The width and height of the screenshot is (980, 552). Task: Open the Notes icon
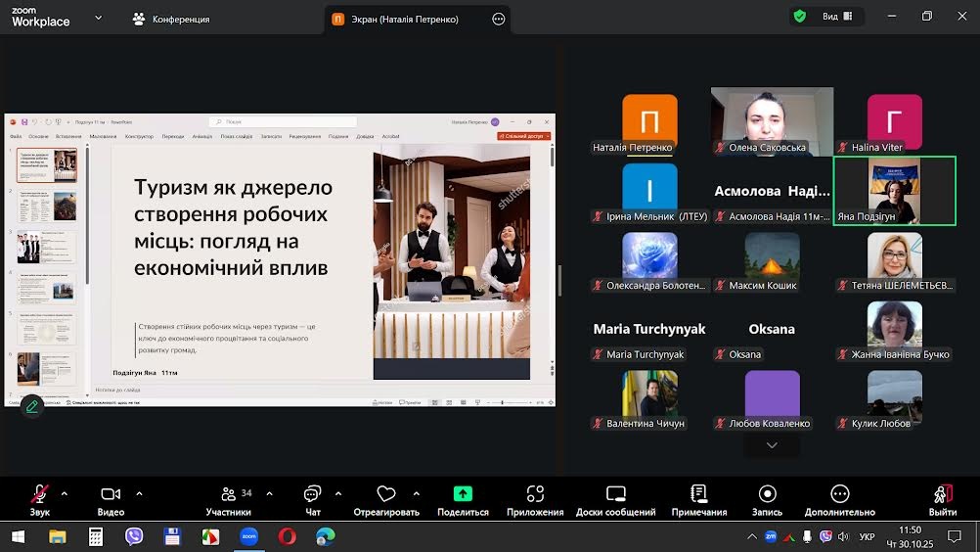click(698, 494)
